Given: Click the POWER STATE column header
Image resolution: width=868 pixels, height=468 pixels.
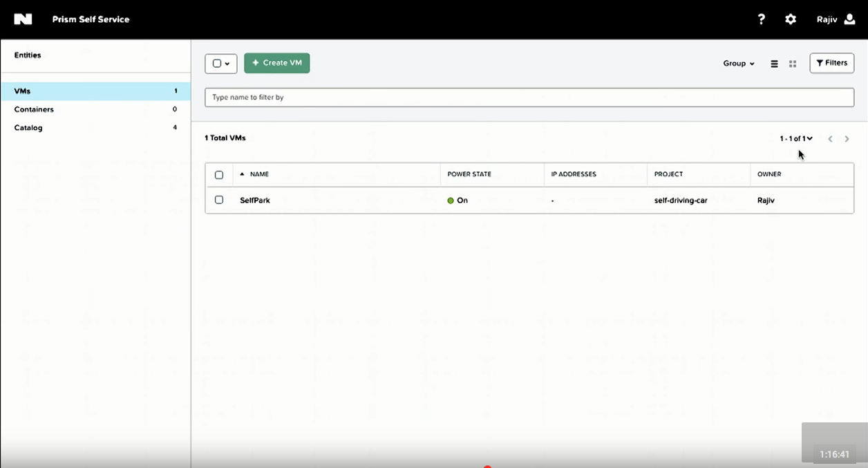Looking at the screenshot, I should [x=469, y=174].
